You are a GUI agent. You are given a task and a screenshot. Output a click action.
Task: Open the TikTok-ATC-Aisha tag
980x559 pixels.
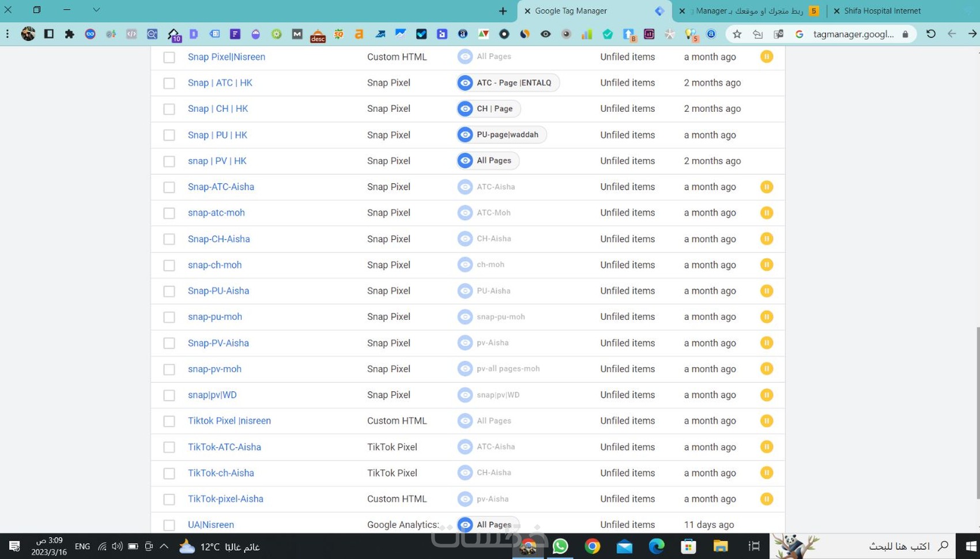[x=224, y=447]
